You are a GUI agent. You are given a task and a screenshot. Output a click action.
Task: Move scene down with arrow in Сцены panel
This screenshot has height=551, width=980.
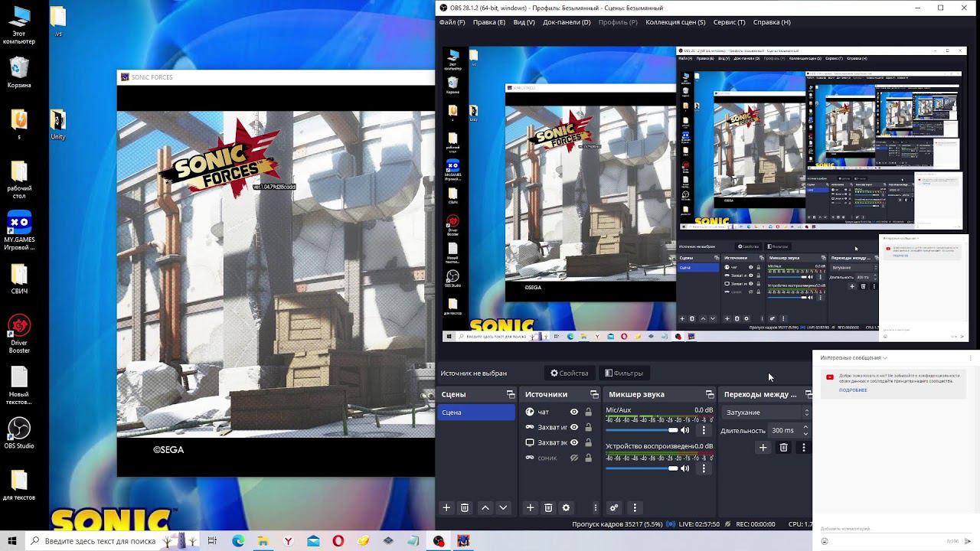(503, 507)
